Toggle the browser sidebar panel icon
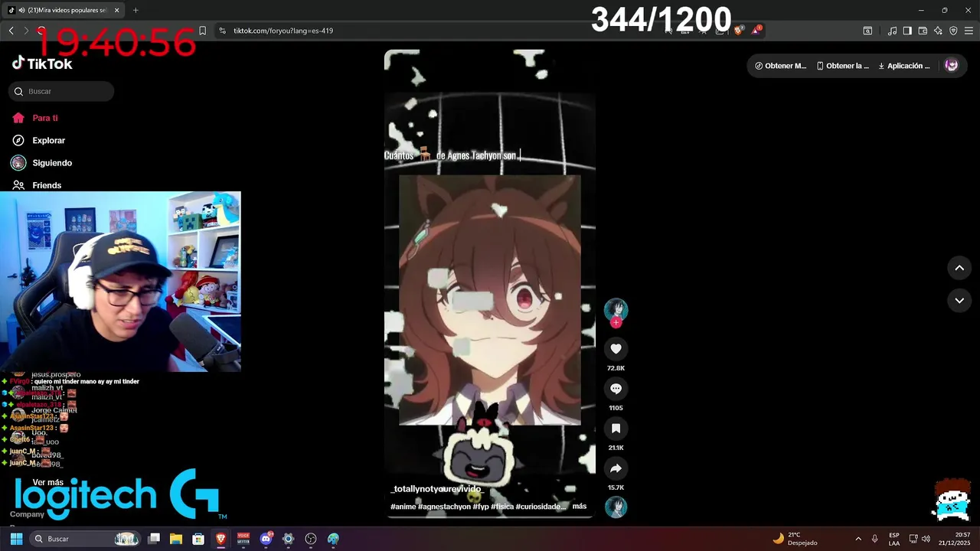The width and height of the screenshot is (980, 551). pos(907,31)
